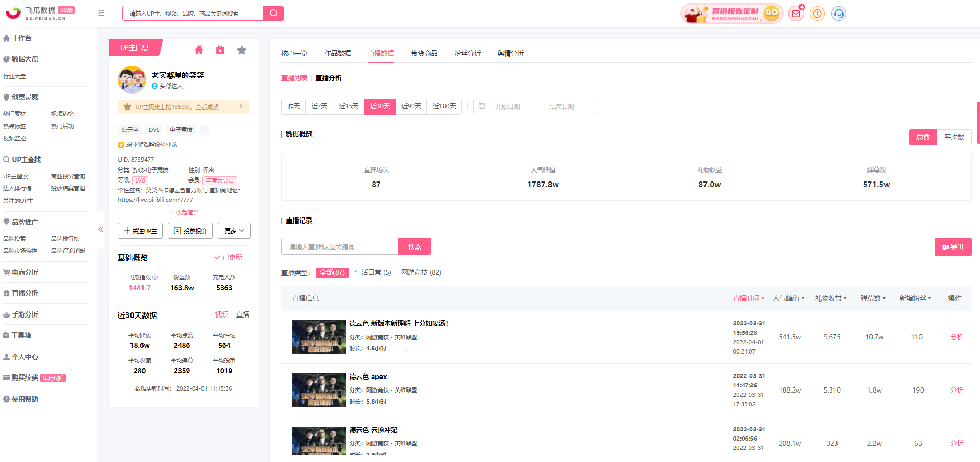Collapse the UP profile intro

pyautogui.click(x=184, y=212)
